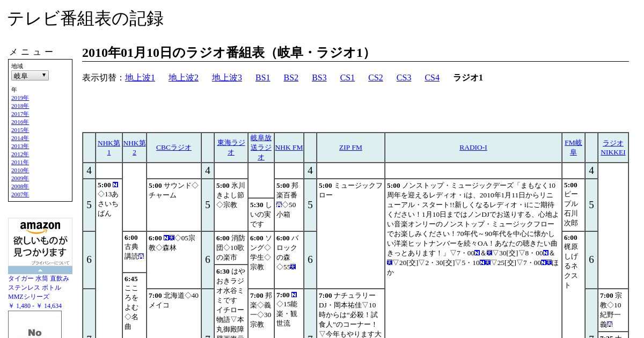
Task: Open the 地域 region dropdown showing 岐阜
Action: tap(30, 76)
